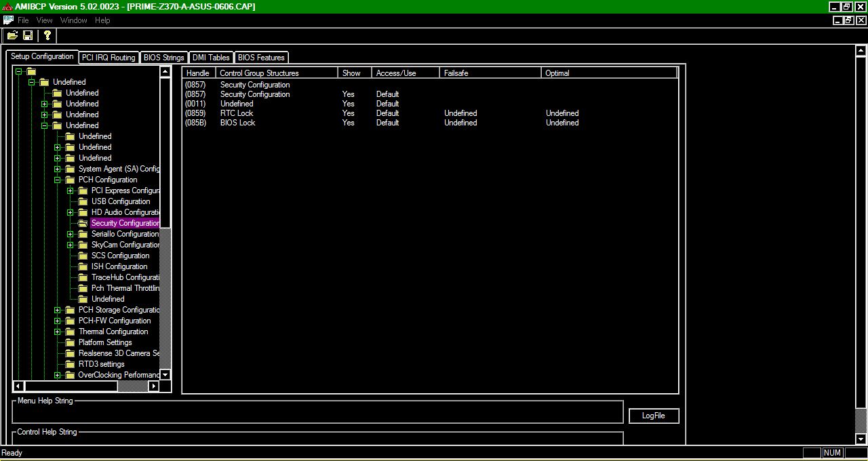Screen dimensions: 868x461
Task: Click the open folder icon of Security Configuration
Action: (83, 223)
